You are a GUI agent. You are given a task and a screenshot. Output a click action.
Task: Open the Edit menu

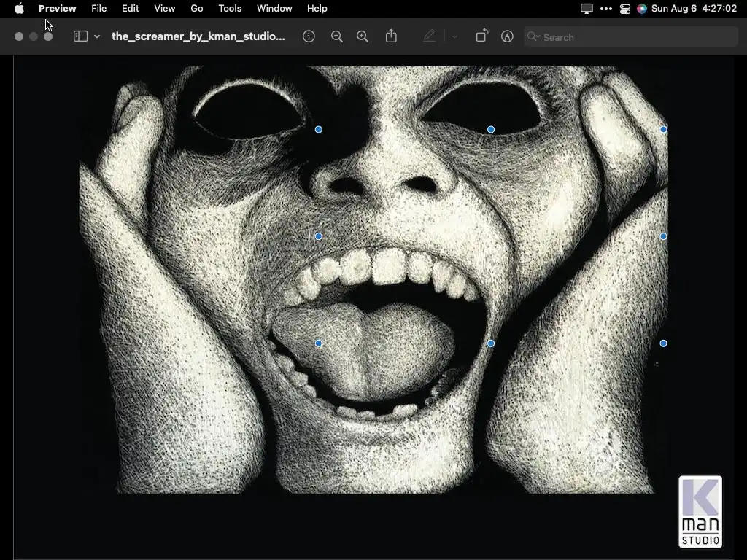tap(130, 8)
